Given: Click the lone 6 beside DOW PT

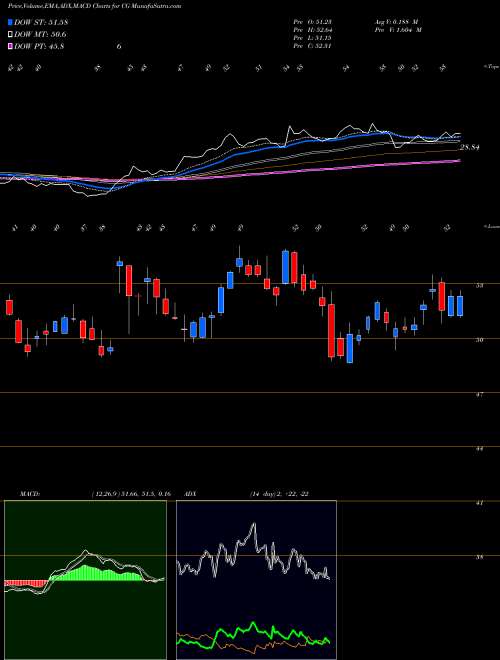Looking at the screenshot, I should pyautogui.click(x=119, y=46).
